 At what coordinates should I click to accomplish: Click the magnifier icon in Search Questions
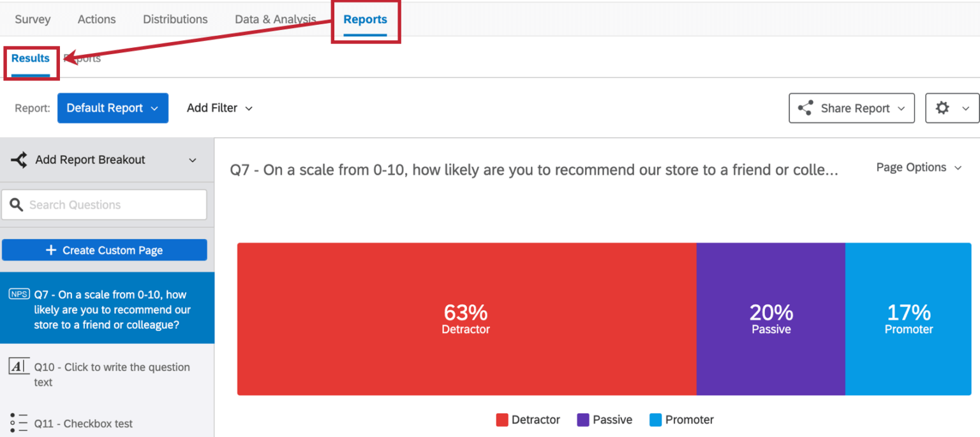[17, 204]
